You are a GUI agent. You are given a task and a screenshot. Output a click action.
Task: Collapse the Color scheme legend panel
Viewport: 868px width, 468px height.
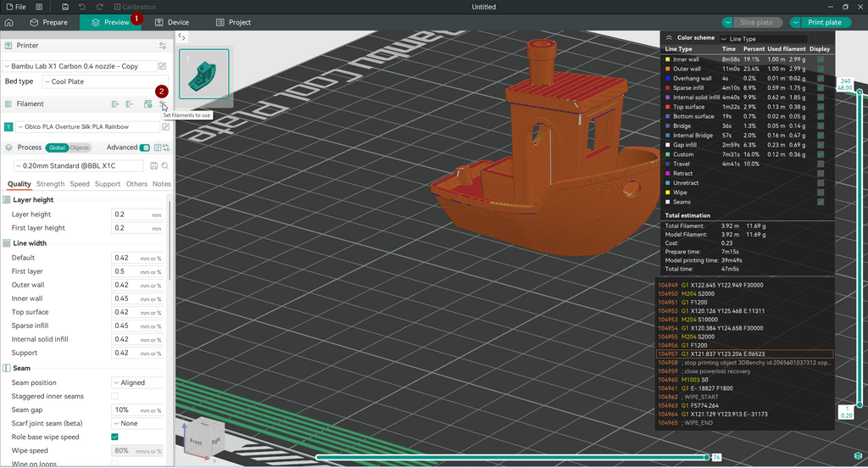point(669,37)
